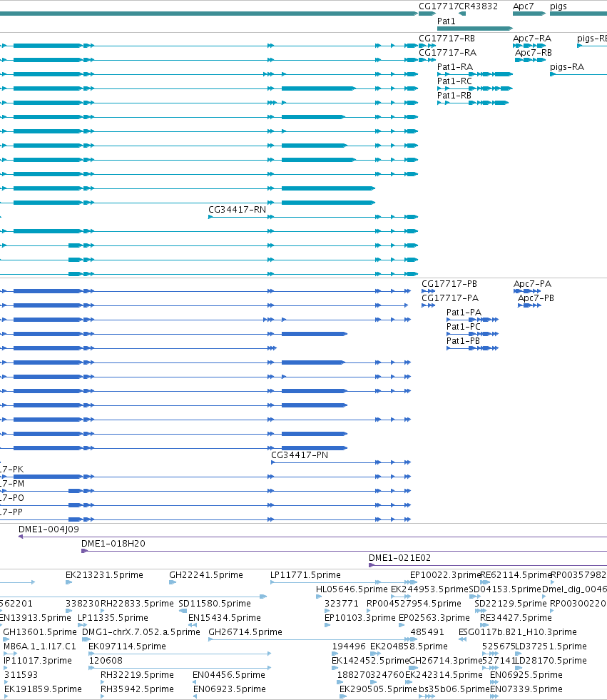
Task: Click EST label EK290505.5prime
Action: click(378, 689)
